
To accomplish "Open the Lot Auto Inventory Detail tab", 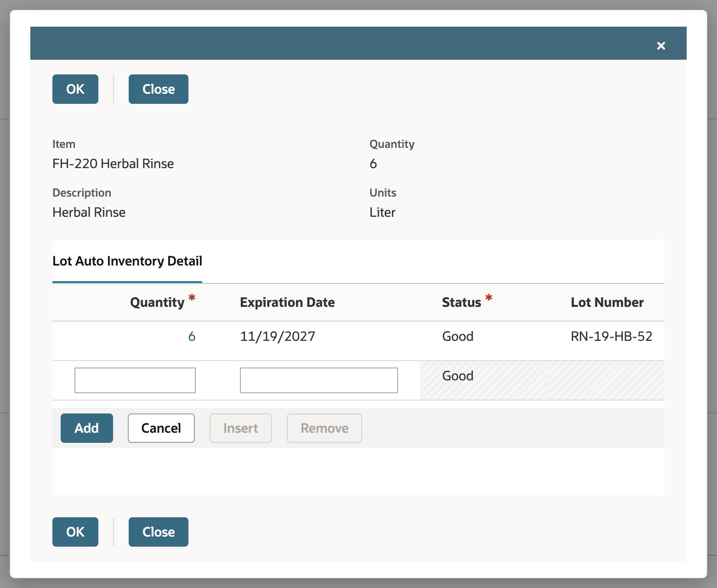I will click(x=127, y=261).
